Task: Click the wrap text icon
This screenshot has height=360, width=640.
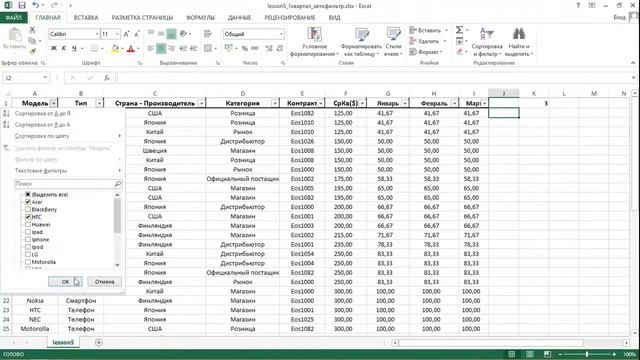Action: point(208,34)
